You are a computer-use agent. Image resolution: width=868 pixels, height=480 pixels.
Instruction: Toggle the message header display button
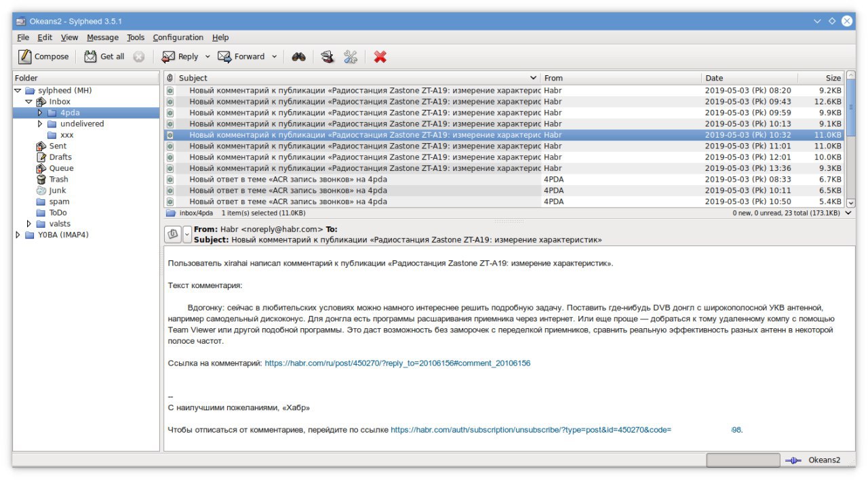(x=172, y=234)
